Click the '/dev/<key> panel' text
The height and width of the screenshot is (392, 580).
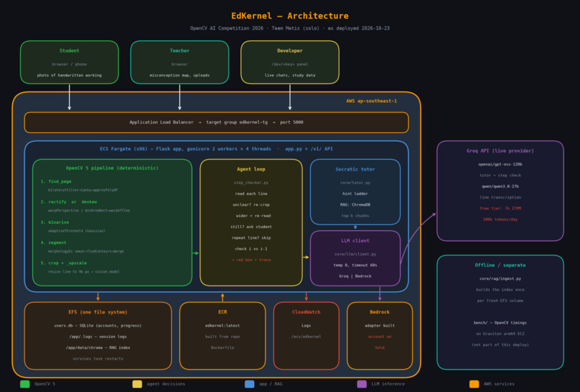[289, 64]
